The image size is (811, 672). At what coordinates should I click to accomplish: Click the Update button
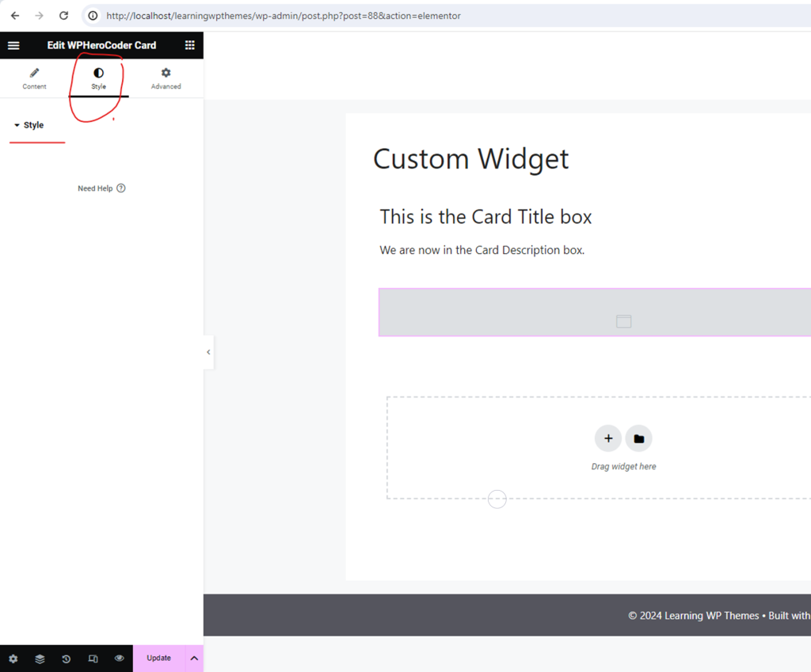coord(158,658)
